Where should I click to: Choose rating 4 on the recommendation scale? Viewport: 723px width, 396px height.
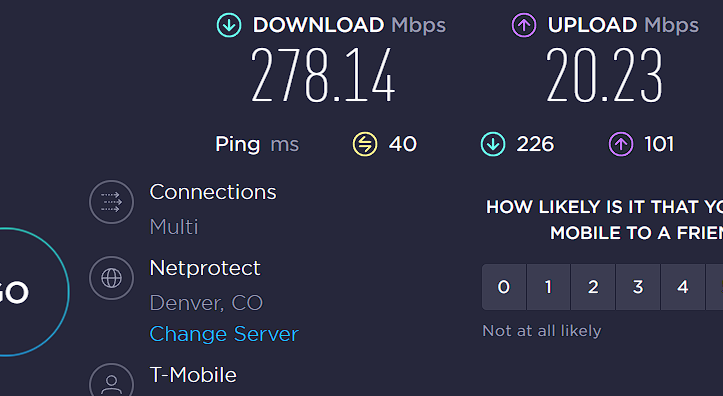682,287
